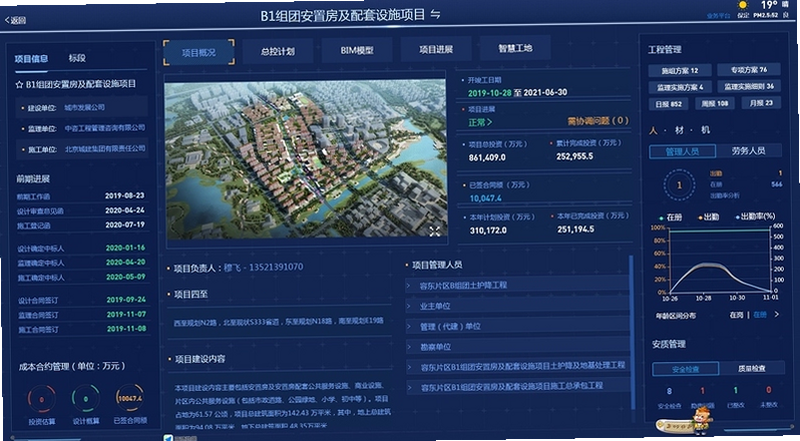Click project manager phone 13521391070
The height and width of the screenshot is (441, 800).
[x=276, y=267]
